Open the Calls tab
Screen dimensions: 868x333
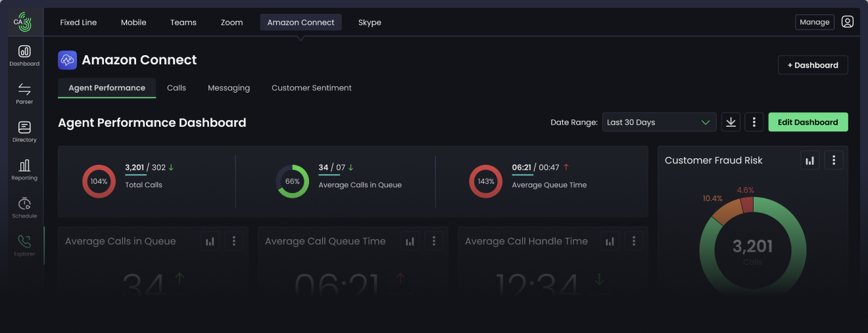[x=176, y=88]
